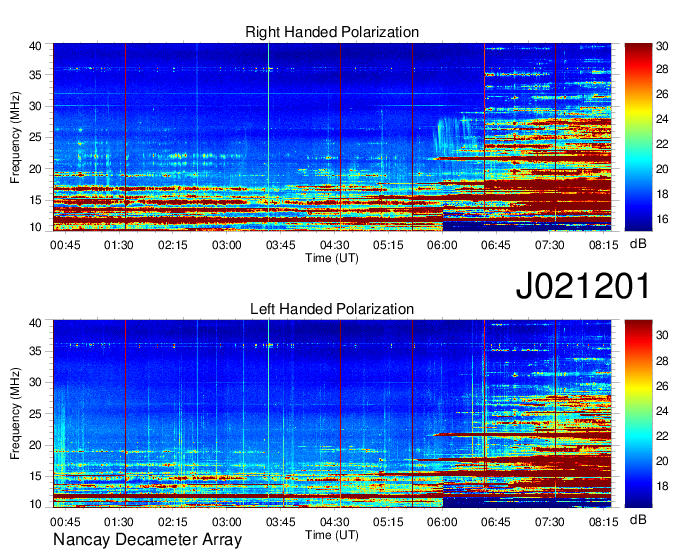This screenshot has width=680, height=552.
Task: Click the 06:00 tick label under the top plot
Action: 442,245
